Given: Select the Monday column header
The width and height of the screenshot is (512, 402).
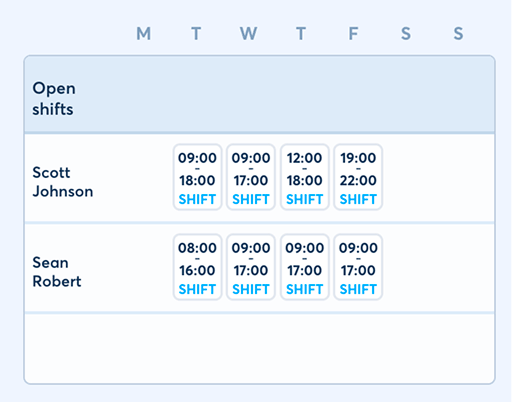Looking at the screenshot, I should click(x=144, y=34).
